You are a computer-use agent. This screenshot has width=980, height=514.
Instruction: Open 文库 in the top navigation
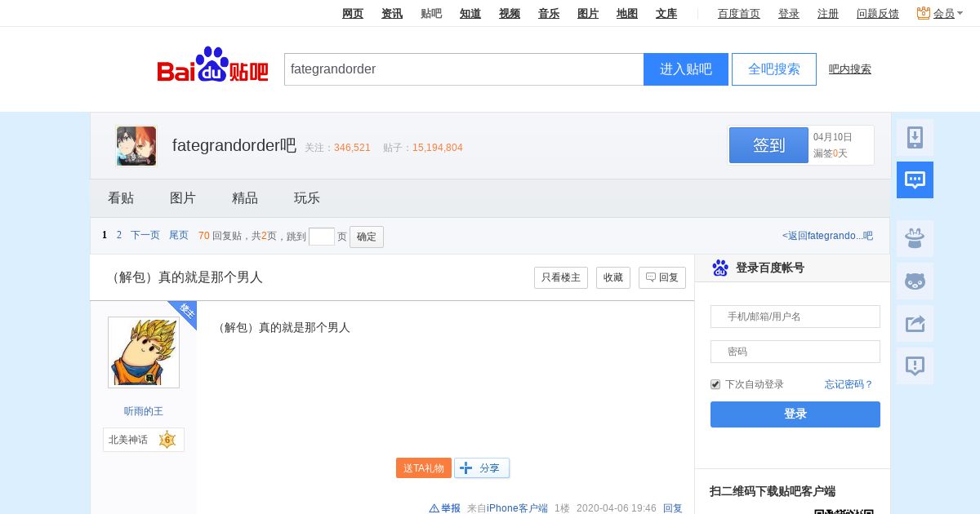click(666, 13)
